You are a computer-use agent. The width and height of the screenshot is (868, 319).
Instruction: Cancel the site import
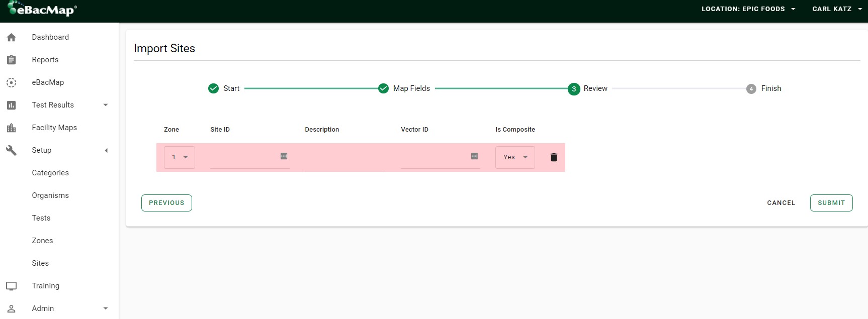pos(780,203)
